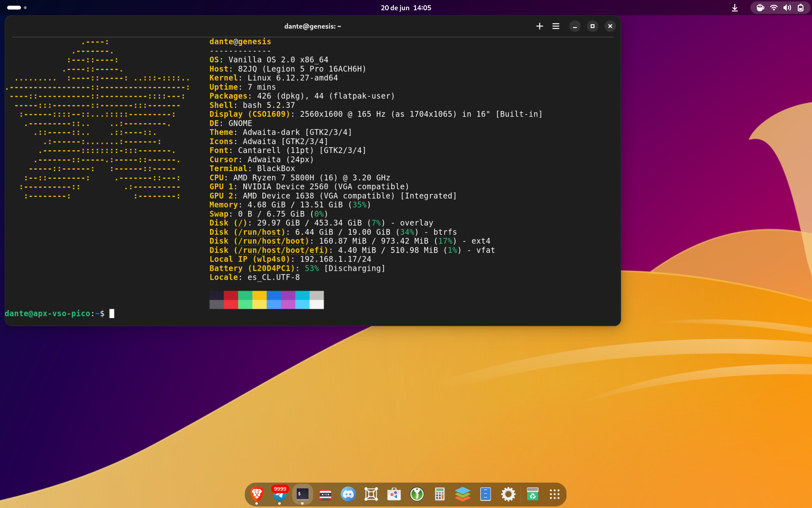Image resolution: width=812 pixels, height=508 pixels.
Task: Click the Kernel line Linux 6.12.27-amd64
Action: click(x=273, y=78)
